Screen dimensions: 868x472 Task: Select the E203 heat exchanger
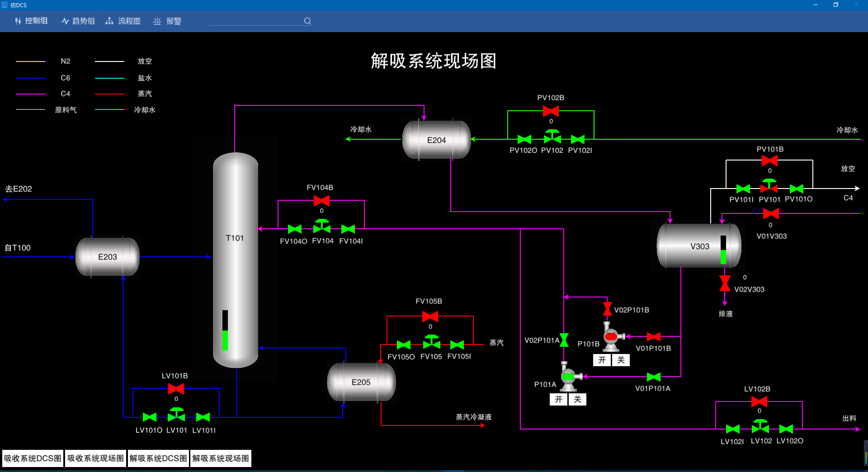[x=108, y=256]
